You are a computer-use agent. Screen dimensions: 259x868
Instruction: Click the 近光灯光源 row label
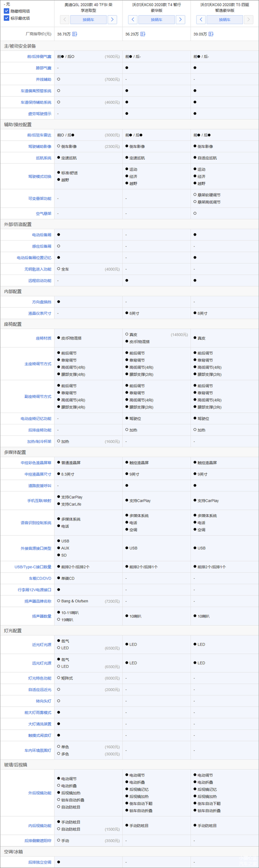click(x=42, y=645)
